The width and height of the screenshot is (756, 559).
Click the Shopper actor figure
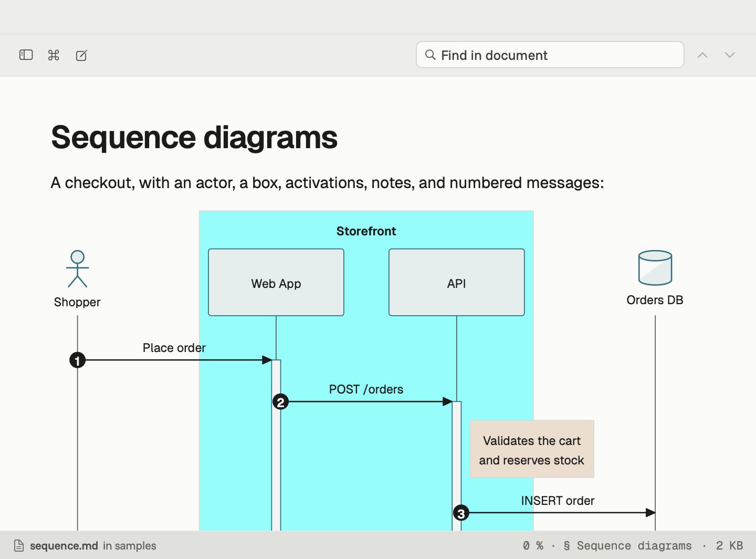[x=77, y=268]
